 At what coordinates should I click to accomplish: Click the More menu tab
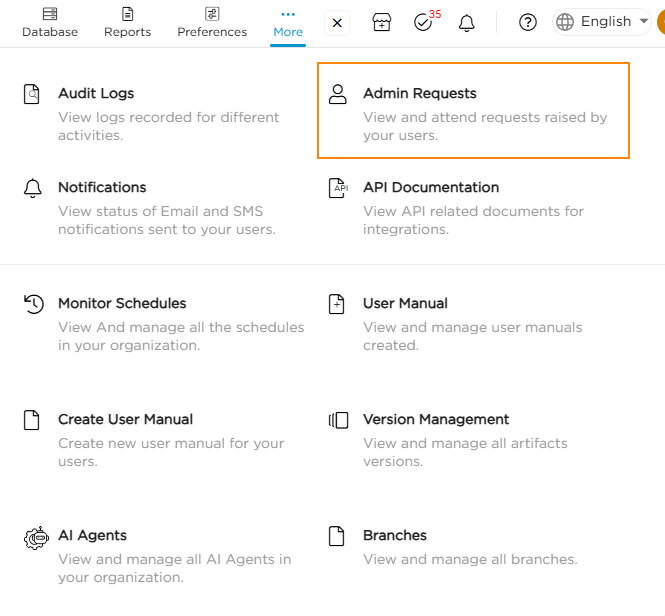point(288,22)
